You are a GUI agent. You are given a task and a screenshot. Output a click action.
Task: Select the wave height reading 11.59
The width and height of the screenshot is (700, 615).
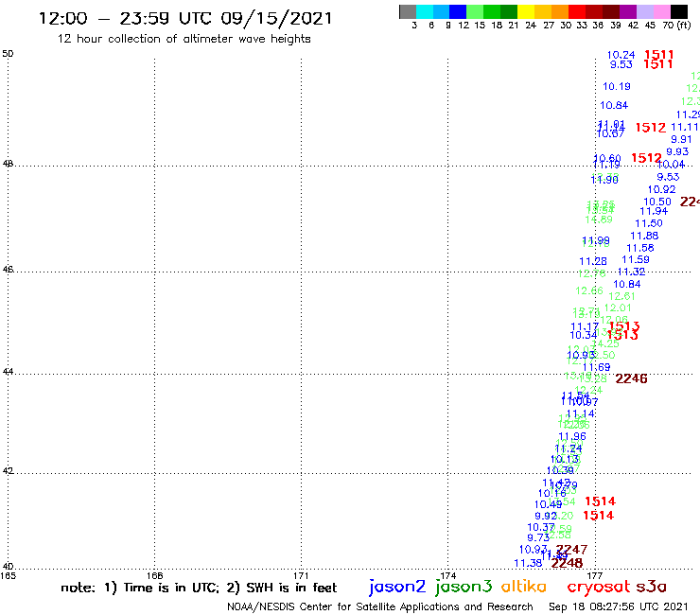coord(636,259)
